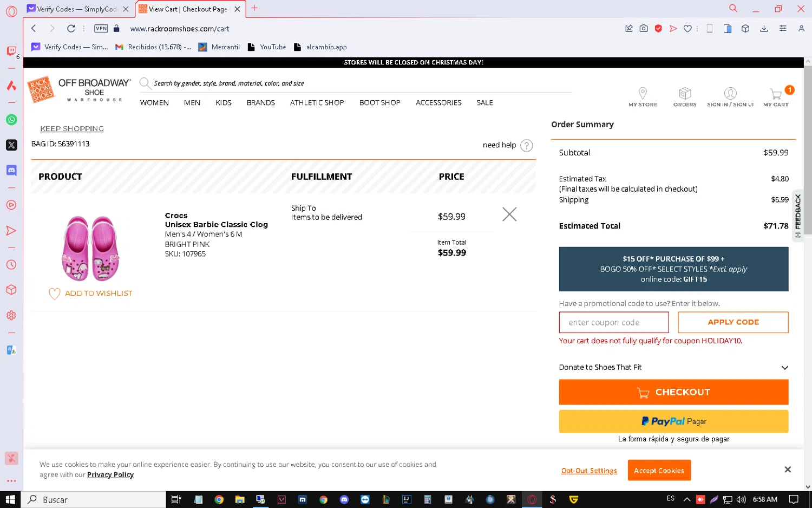The image size is (812, 508).
Task: Click the Accept Cookies button
Action: pos(659,471)
